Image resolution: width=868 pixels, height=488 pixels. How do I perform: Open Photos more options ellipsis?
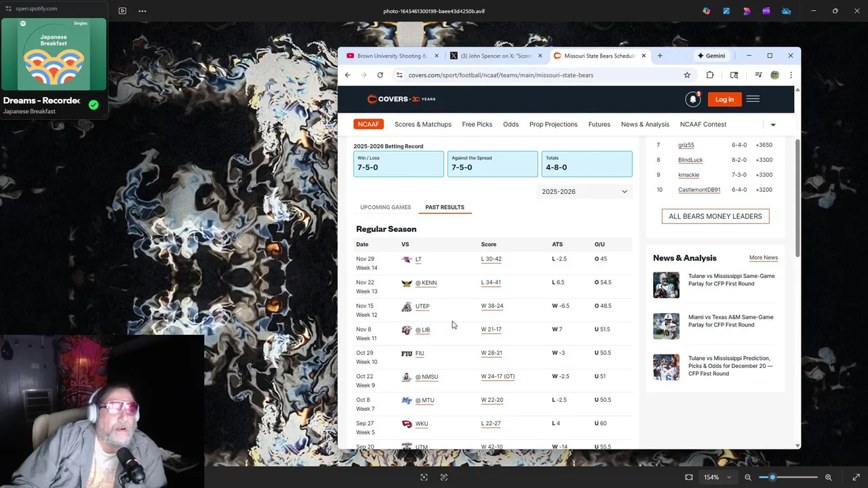(142, 11)
